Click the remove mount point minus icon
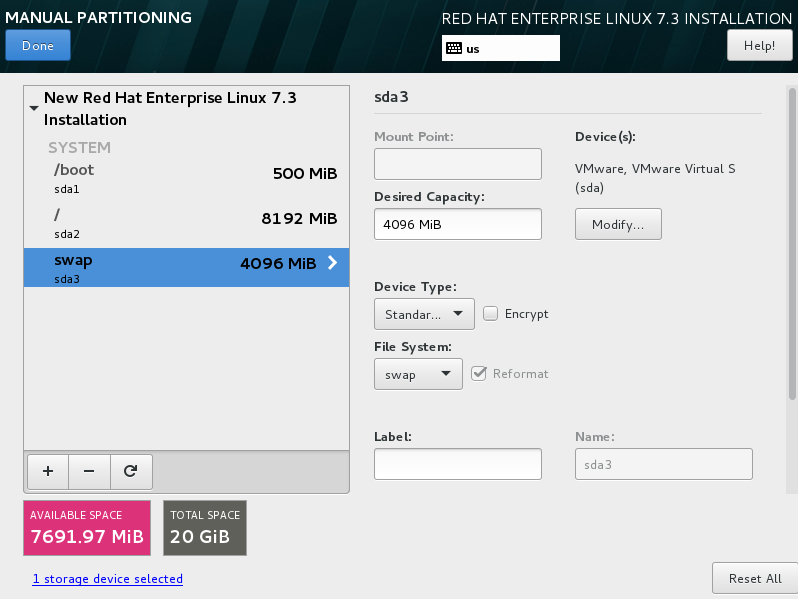 click(x=89, y=471)
